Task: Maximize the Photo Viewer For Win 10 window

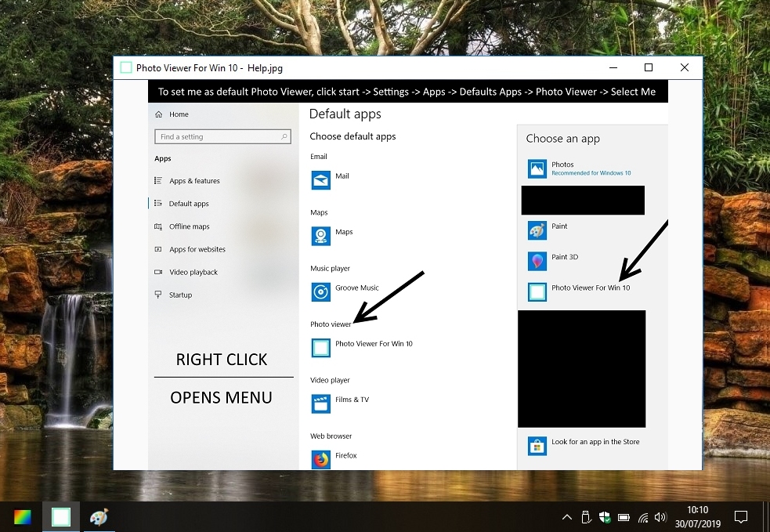Action: (649, 67)
